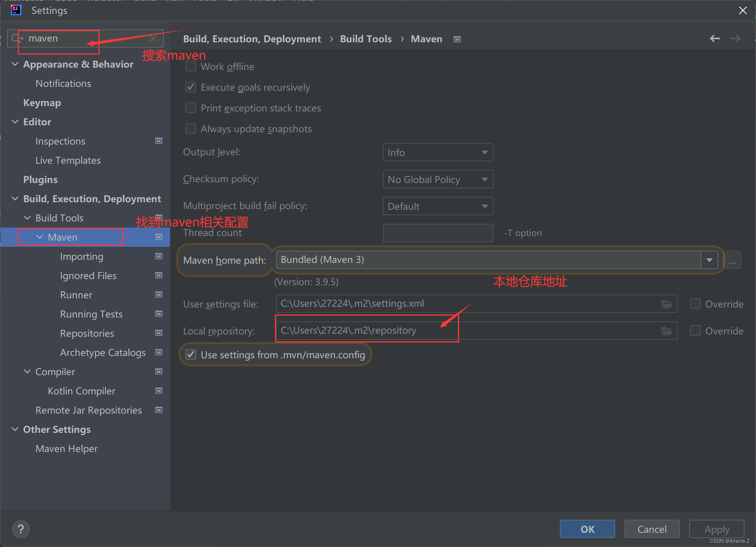Click OK to confirm settings
This screenshot has width=756, height=547.
click(x=587, y=529)
